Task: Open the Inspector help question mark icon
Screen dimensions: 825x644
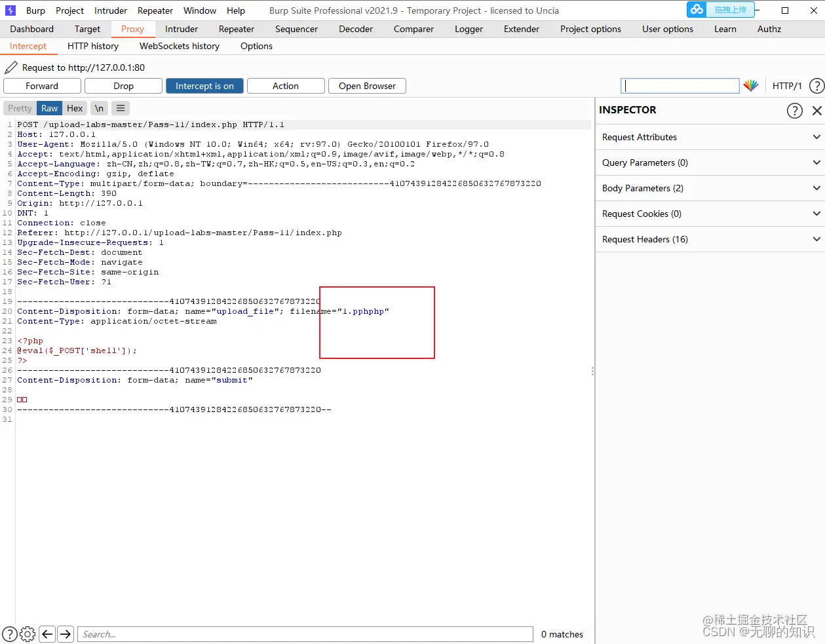Action: pos(794,111)
